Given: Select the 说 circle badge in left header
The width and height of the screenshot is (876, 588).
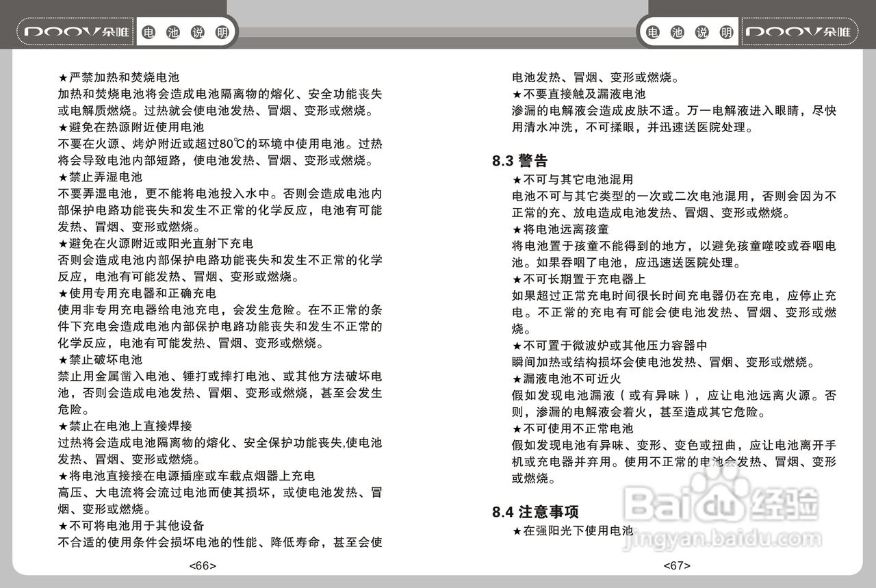Looking at the screenshot, I should click(x=197, y=31).
